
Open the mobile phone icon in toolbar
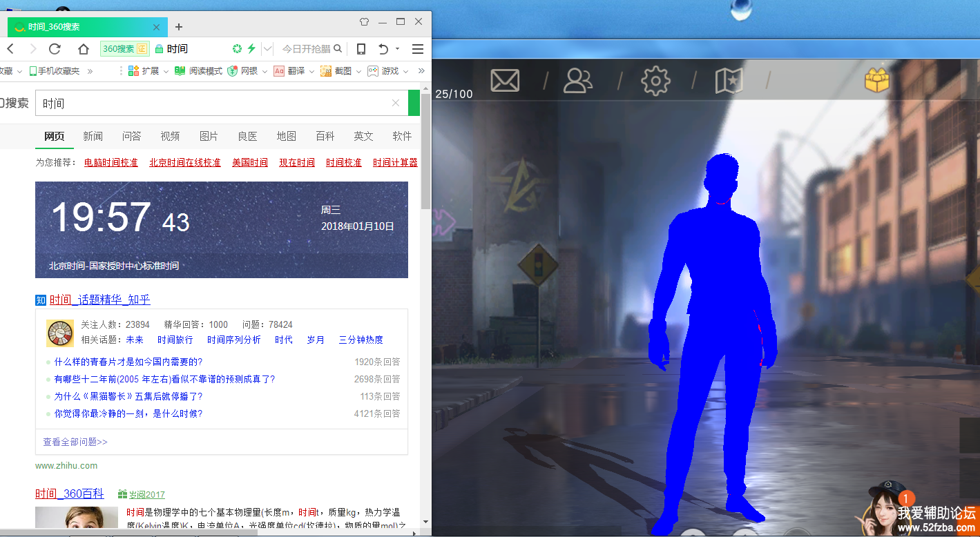click(x=361, y=49)
